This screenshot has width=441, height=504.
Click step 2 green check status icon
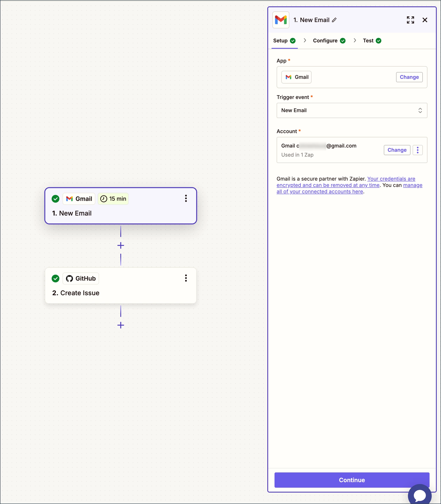tap(55, 278)
